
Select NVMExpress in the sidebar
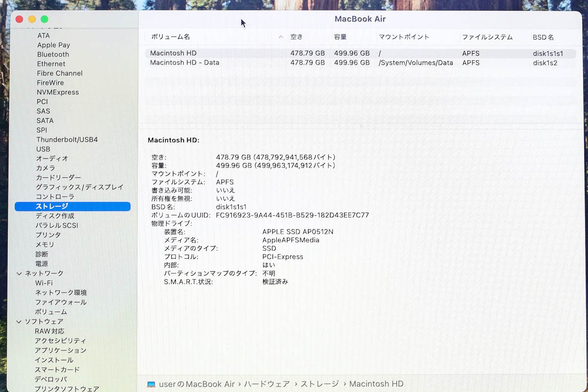(57, 92)
